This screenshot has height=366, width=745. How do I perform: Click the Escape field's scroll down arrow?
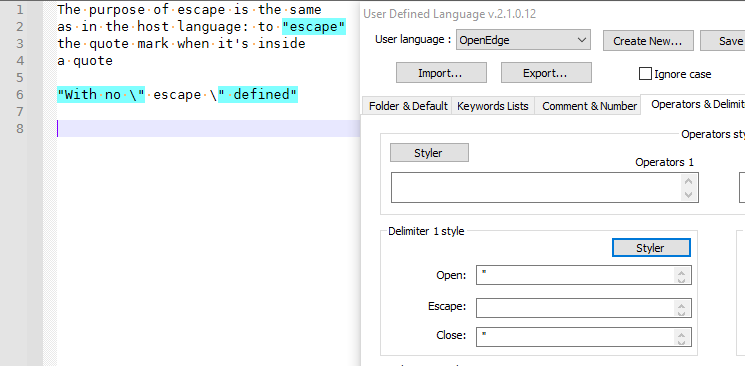pyautogui.click(x=682, y=313)
